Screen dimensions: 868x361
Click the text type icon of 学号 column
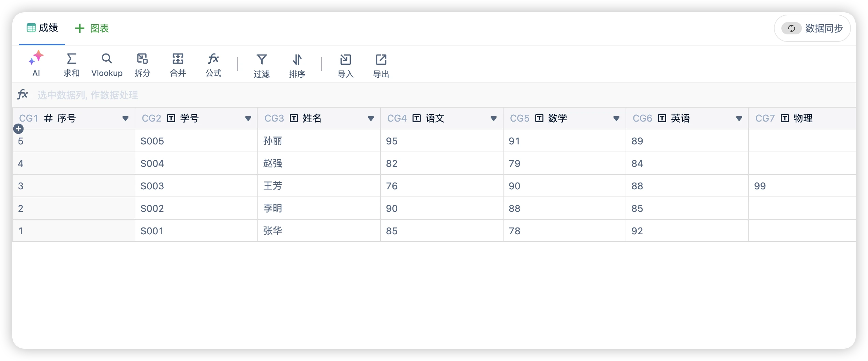coord(171,118)
